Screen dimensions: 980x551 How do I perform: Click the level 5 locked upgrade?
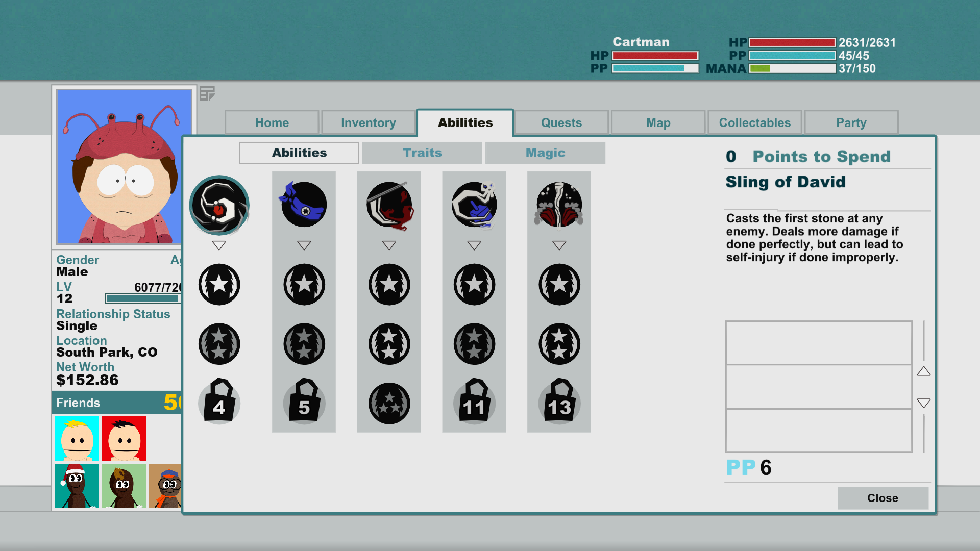(304, 401)
